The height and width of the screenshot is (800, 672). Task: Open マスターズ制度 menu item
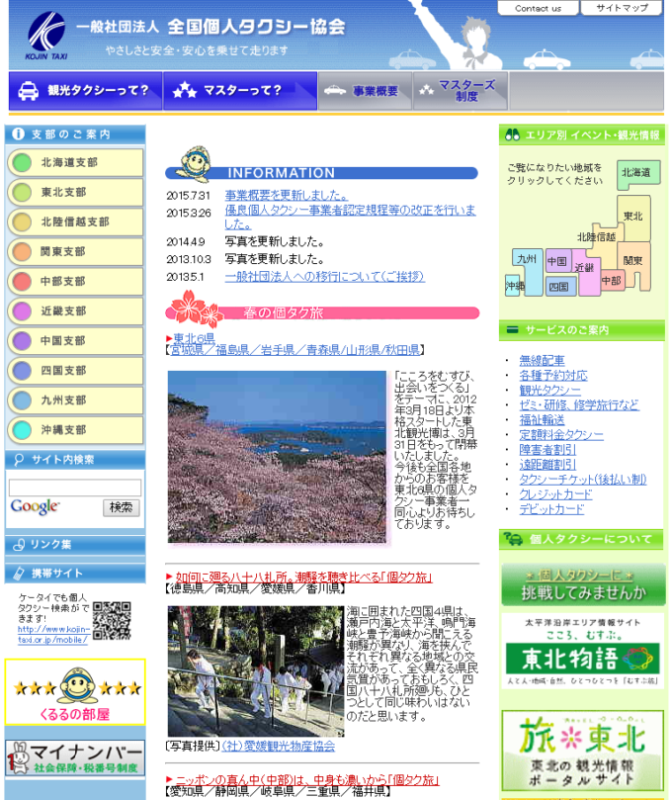click(460, 91)
